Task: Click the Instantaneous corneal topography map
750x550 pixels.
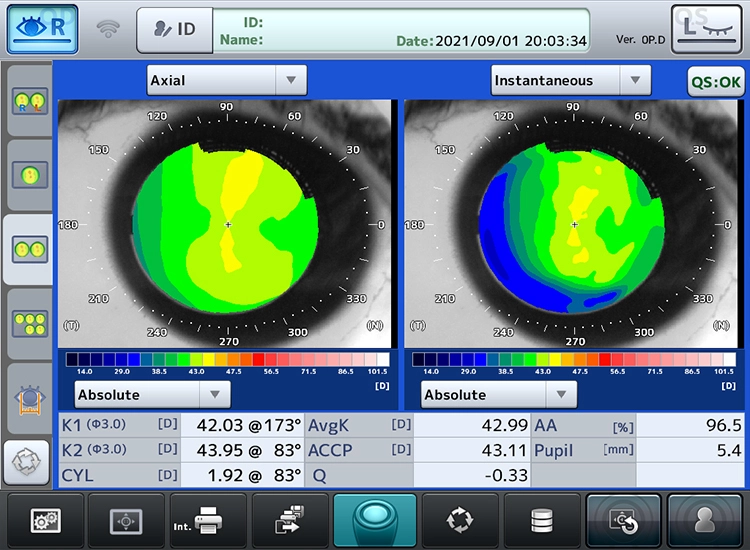Action: pos(573,225)
